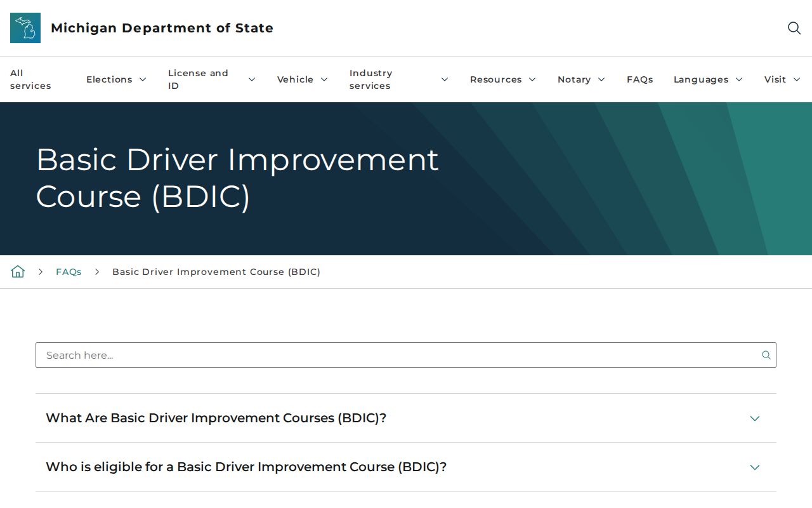Go to FAQs in the navigation bar
The image size is (812, 508).
click(639, 79)
